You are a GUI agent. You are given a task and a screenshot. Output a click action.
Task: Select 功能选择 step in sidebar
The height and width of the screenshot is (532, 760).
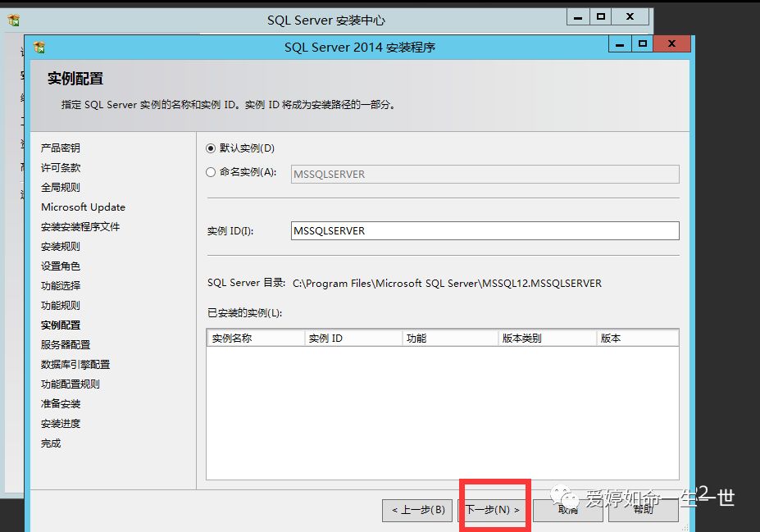coord(61,286)
